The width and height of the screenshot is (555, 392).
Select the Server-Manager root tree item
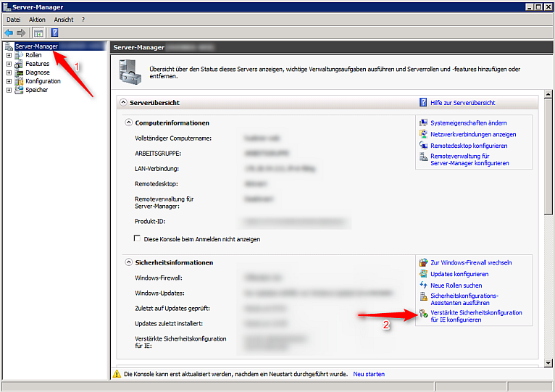point(36,46)
